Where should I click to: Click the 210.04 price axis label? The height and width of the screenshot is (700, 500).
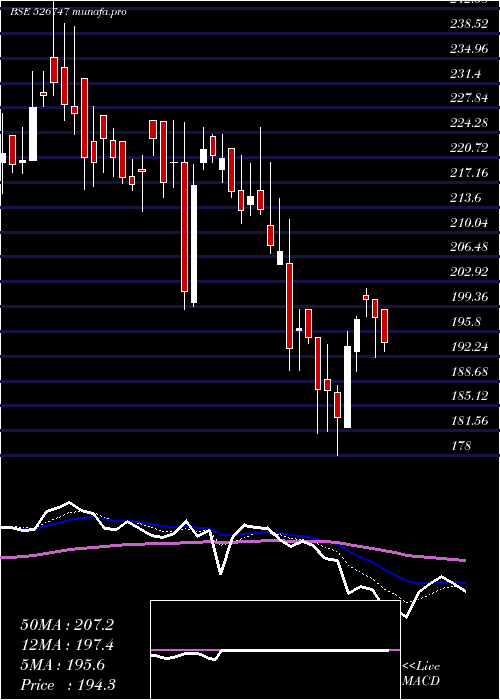point(469,222)
